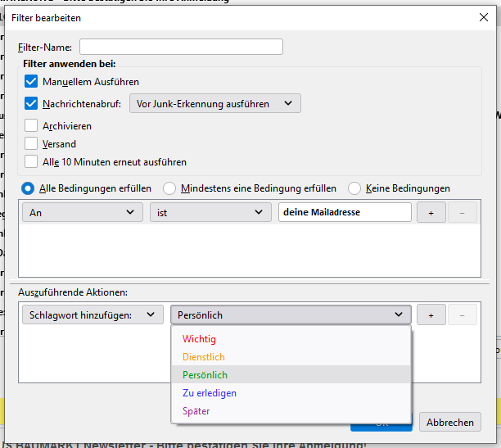Check Alle 10 Minuten erneut ausführen

(31, 162)
